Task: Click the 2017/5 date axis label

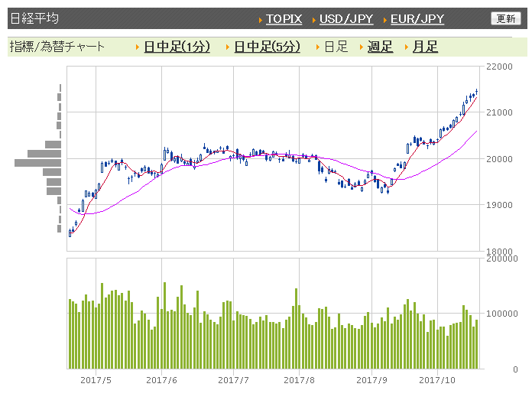Action: pyautogui.click(x=96, y=380)
